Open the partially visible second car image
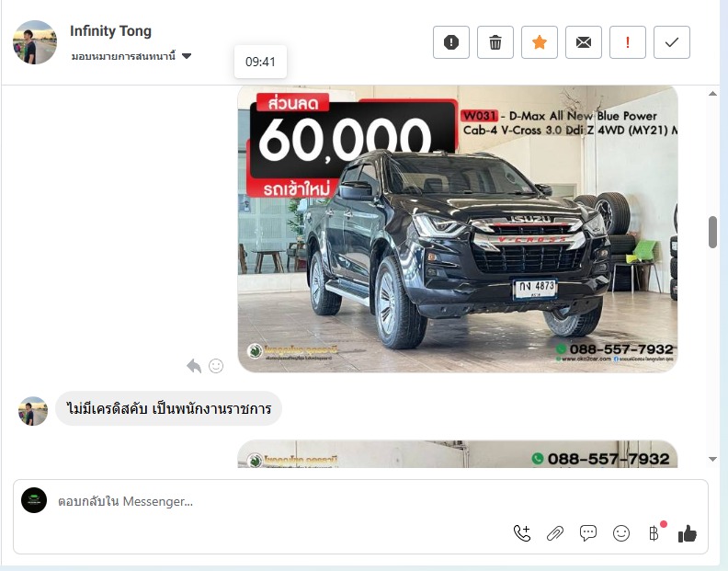728x571 pixels. pyautogui.click(x=458, y=454)
